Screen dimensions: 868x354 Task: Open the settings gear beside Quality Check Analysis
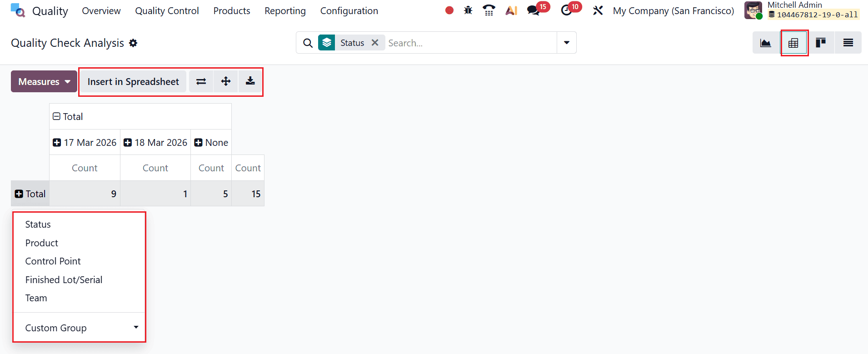[133, 43]
